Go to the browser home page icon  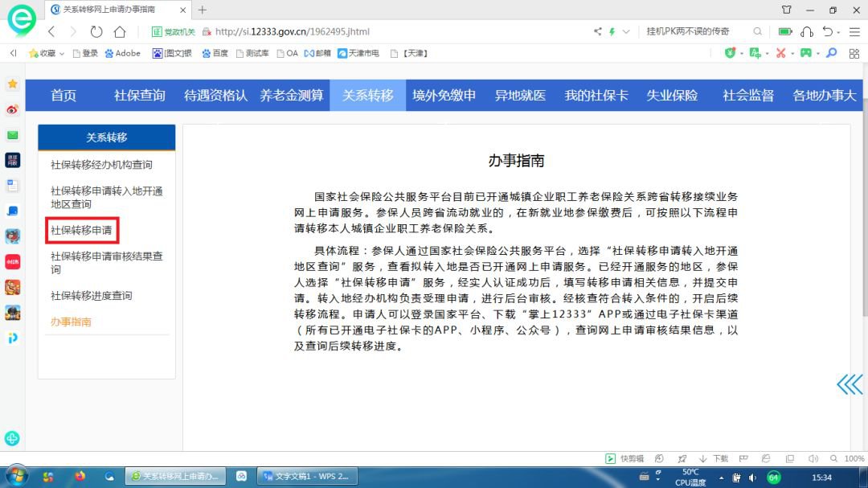120,31
